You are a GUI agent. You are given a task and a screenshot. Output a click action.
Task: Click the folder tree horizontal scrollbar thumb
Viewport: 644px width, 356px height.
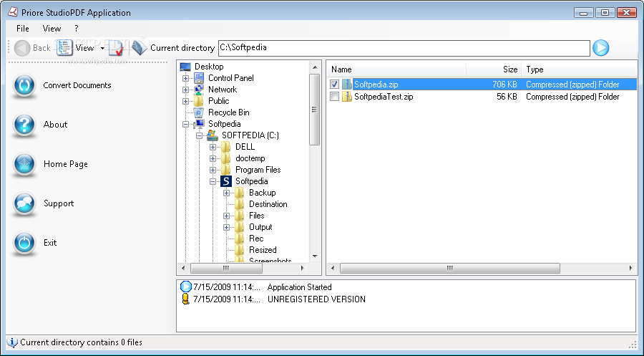226,268
